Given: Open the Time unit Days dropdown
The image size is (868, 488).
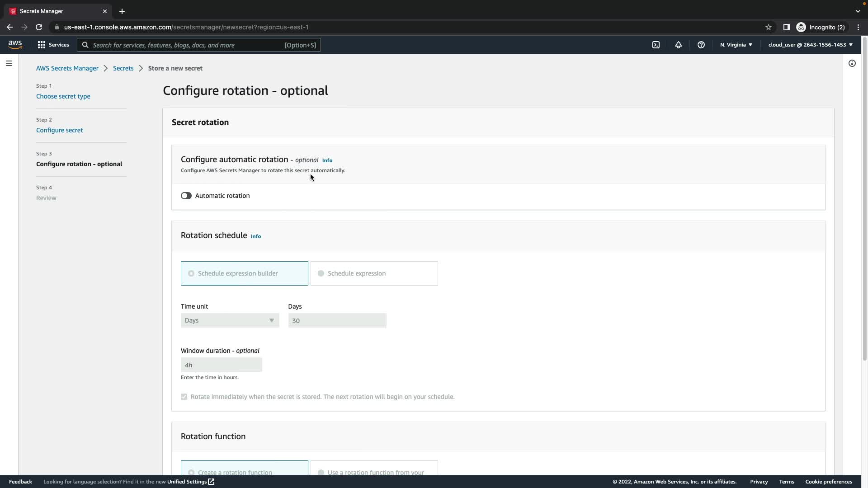Looking at the screenshot, I should tap(230, 320).
